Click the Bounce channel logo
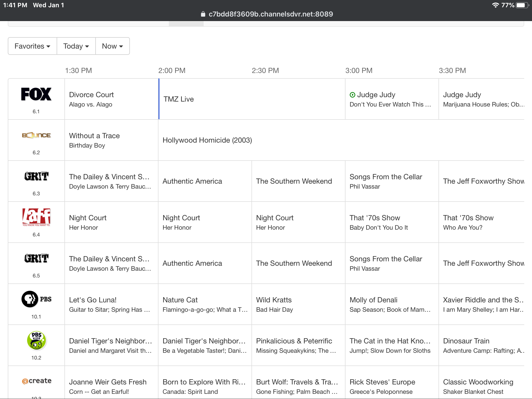The height and width of the screenshot is (399, 532). (x=36, y=135)
